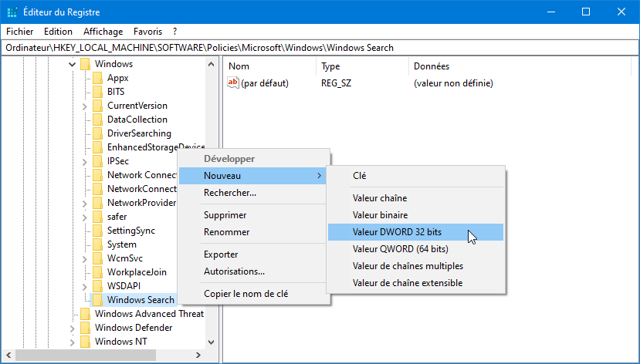This screenshot has height=364, width=640.
Task: Select Valeur de chaîne extensible
Action: point(416,283)
